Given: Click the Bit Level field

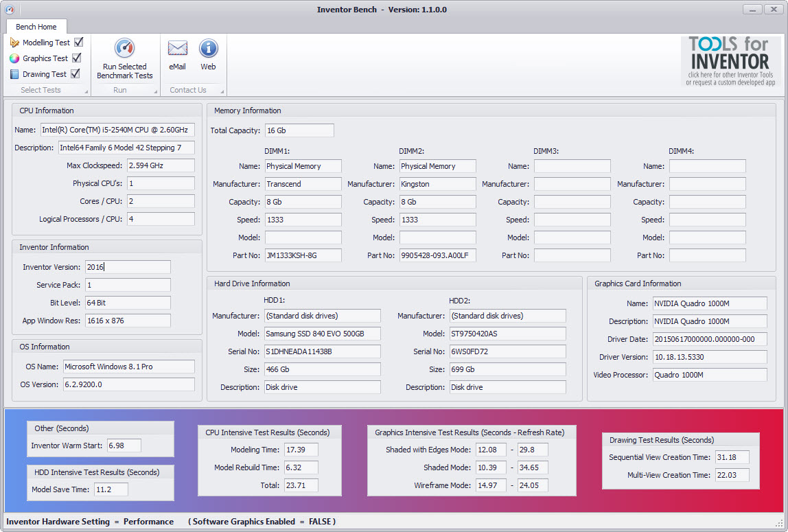Looking at the screenshot, I should [x=128, y=303].
